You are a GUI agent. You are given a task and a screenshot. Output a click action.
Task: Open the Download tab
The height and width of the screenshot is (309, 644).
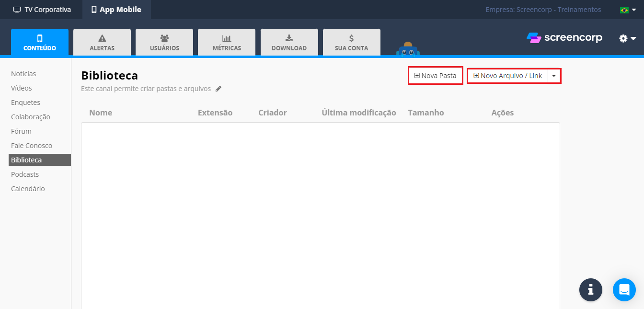coord(289,43)
